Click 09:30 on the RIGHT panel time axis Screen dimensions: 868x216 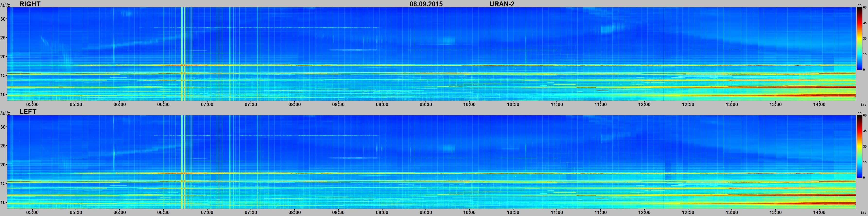[x=426, y=104]
